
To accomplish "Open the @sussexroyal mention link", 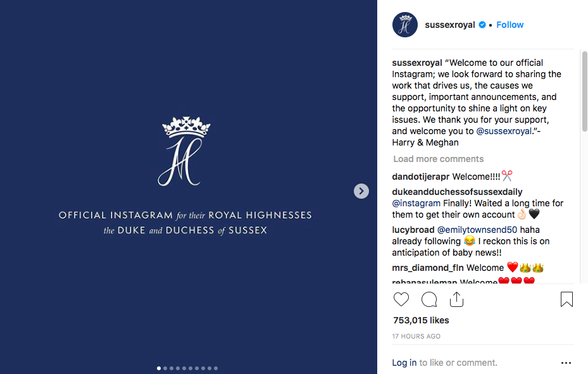I will [x=504, y=131].
